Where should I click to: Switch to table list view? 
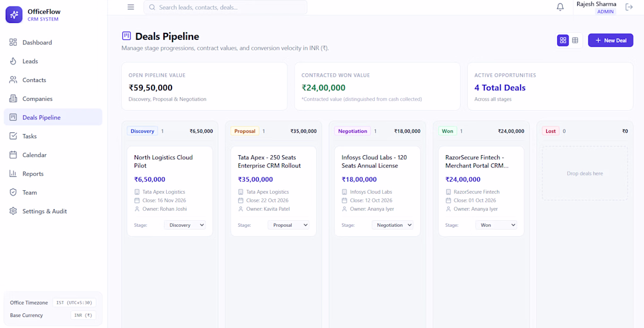[575, 40]
